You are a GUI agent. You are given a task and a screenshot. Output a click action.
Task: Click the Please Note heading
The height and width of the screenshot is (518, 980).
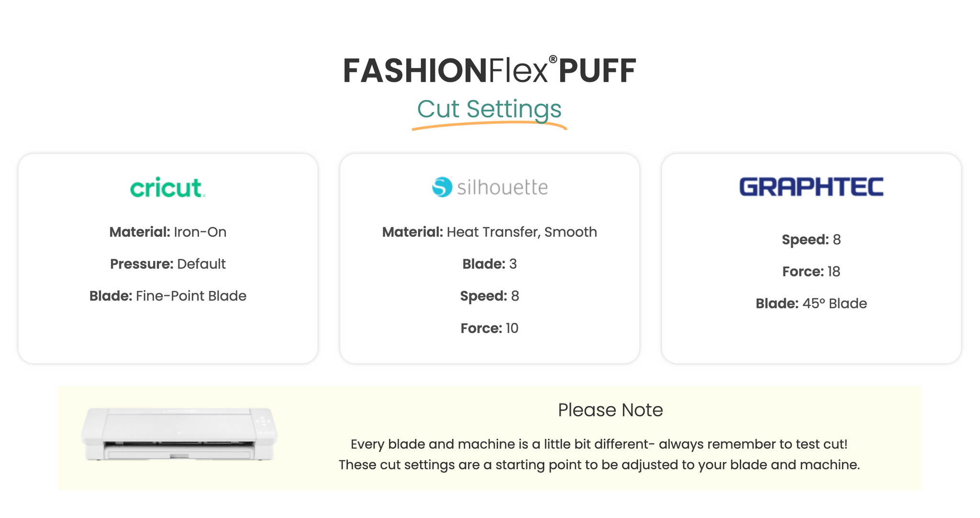(x=610, y=410)
